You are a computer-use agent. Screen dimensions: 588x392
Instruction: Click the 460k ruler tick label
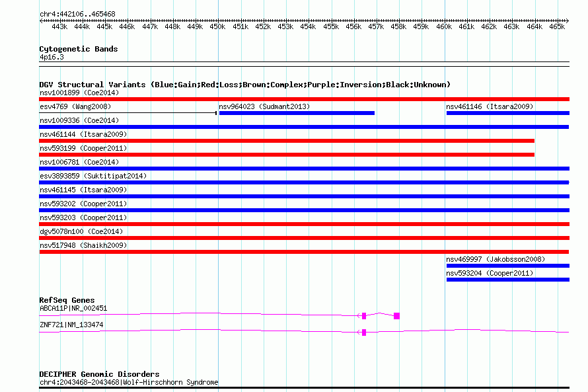(x=443, y=26)
